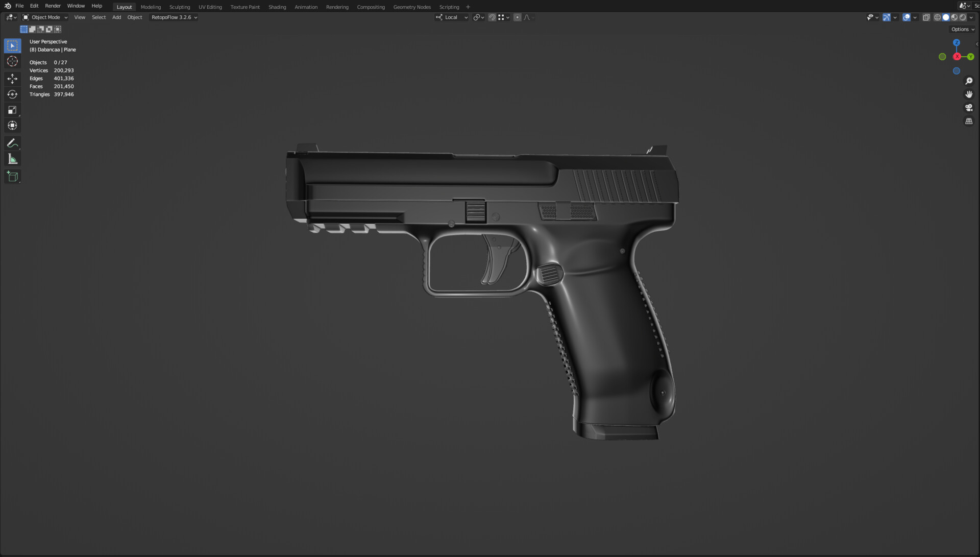980x557 pixels.
Task: Open the transform orientation dropdown showing Local
Action: tap(451, 17)
